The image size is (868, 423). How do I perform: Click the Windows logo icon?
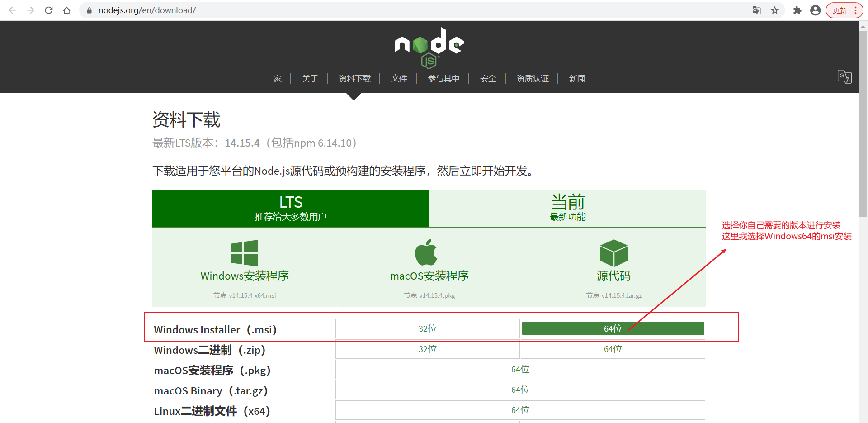coord(245,253)
